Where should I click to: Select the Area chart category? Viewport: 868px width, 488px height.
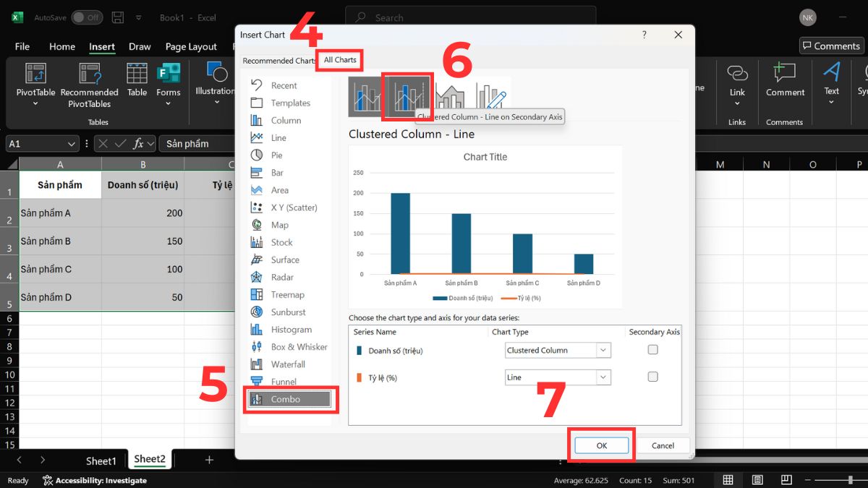pyautogui.click(x=279, y=190)
